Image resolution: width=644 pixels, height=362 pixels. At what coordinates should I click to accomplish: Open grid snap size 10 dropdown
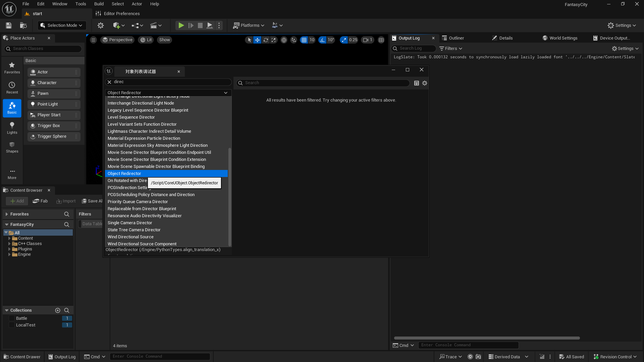(312, 40)
